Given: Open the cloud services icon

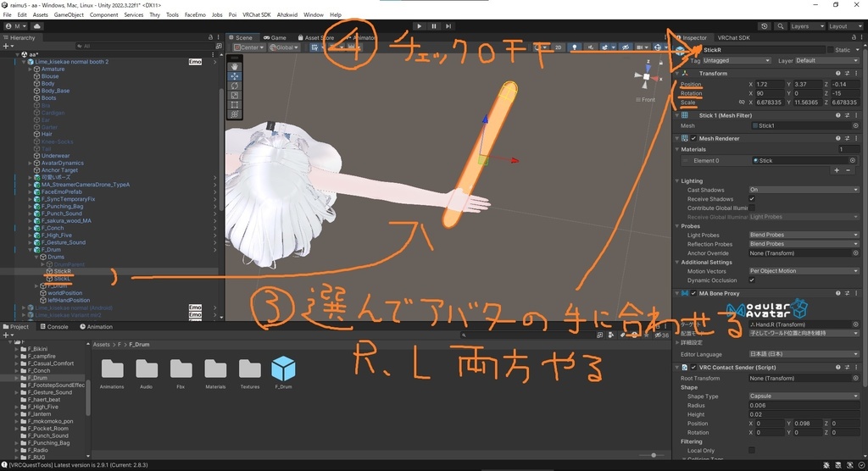Looking at the screenshot, I should pyautogui.click(x=36, y=26).
